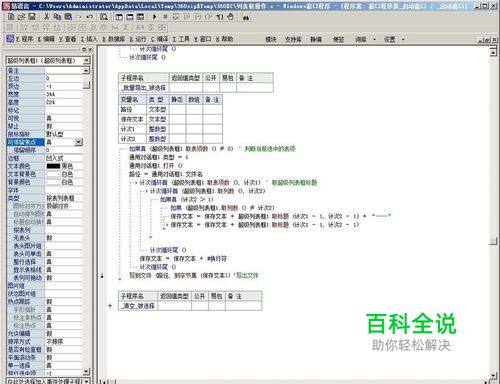Open the 超级列表框1 component selector dropdown
The width and height of the screenshot is (500, 384).
tap(86, 60)
